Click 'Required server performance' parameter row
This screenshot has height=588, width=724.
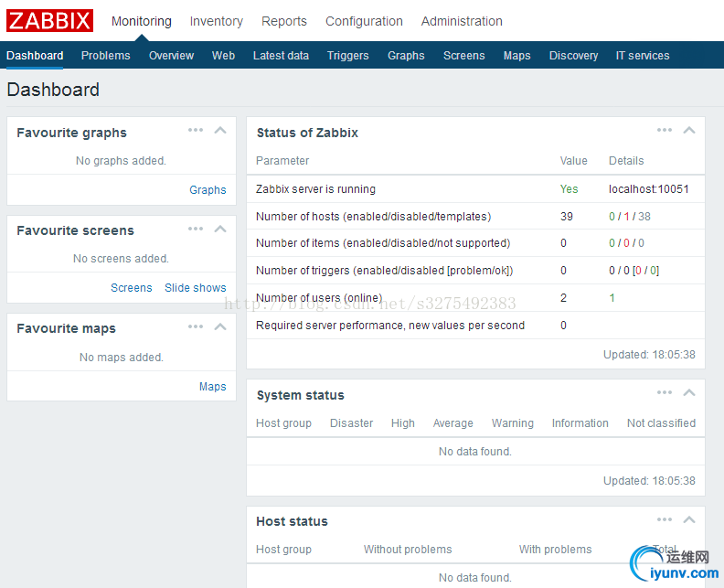[x=475, y=326]
